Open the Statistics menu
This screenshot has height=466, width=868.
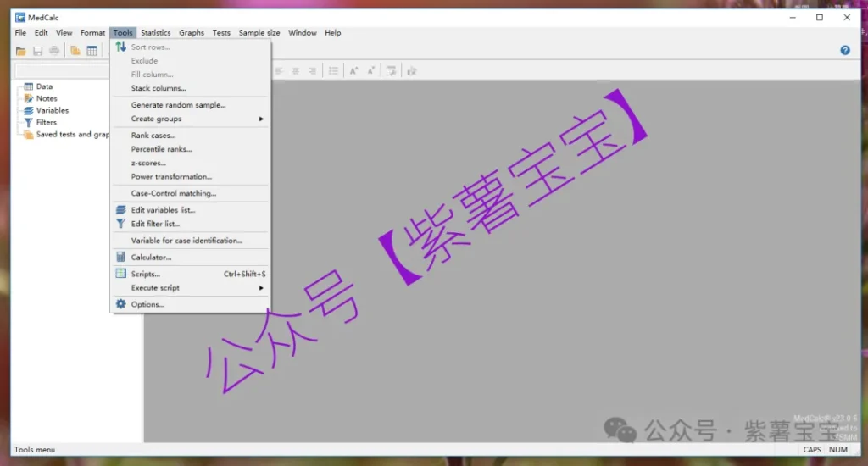point(156,33)
